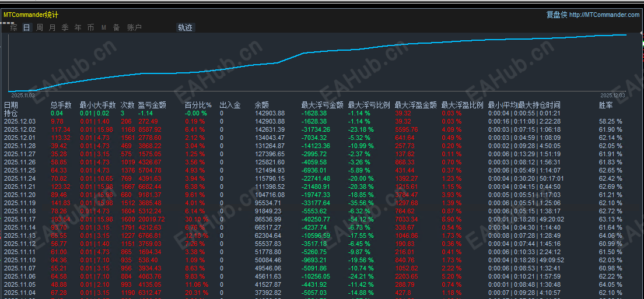Open the 月 monthly tab
644x299 pixels.
(x=52, y=27)
